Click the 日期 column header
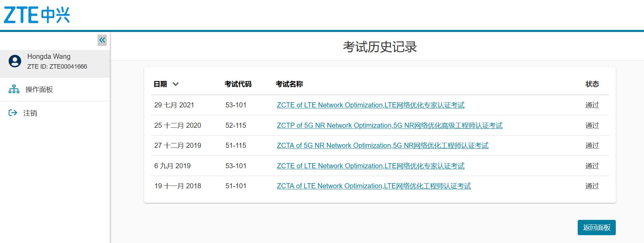The height and width of the screenshot is (243, 644). click(x=160, y=84)
